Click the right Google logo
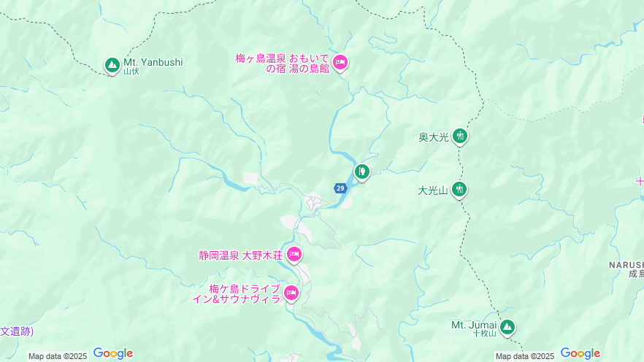 (580, 353)
